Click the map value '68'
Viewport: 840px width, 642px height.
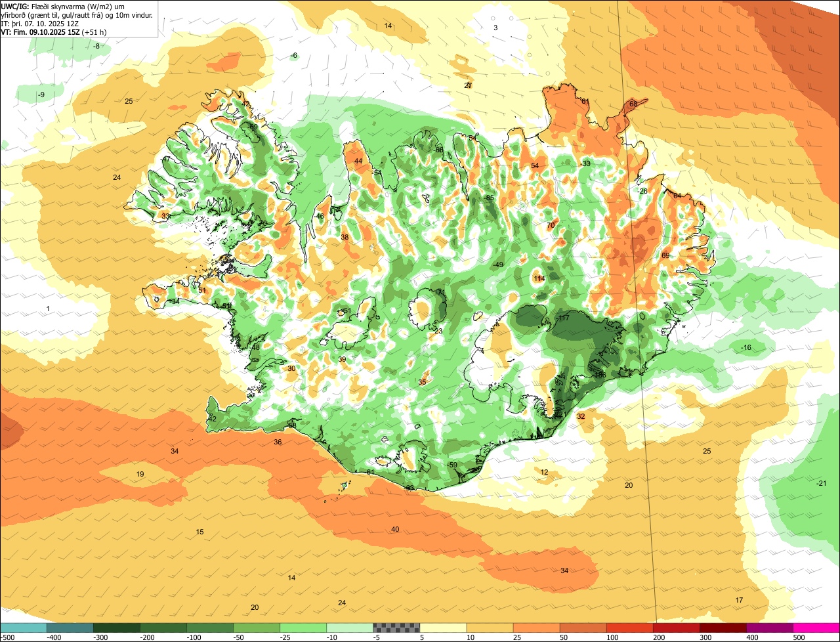[x=633, y=104]
